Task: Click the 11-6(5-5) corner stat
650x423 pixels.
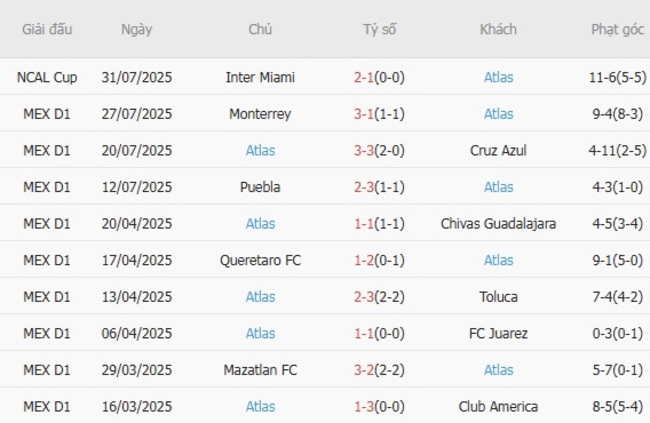Action: 616,77
